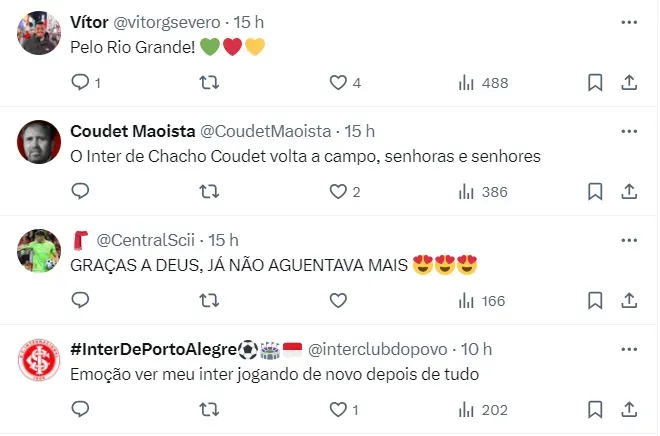
Task: Repost the #InterDePortoAlegre tweet
Action: coord(210,409)
